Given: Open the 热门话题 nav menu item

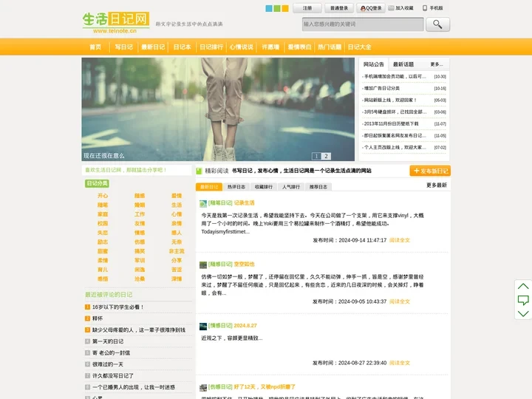Looking at the screenshot, I should pos(330,47).
